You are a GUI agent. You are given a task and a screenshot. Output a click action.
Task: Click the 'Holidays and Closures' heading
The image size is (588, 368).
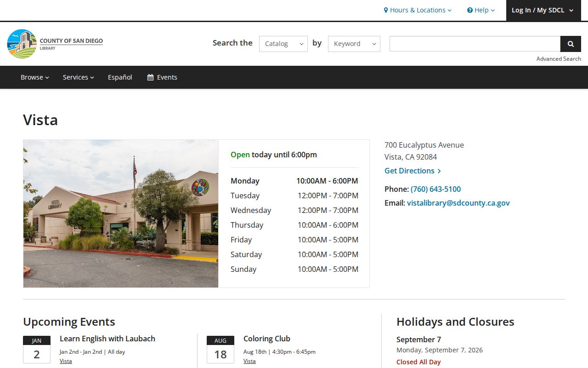[x=455, y=322]
